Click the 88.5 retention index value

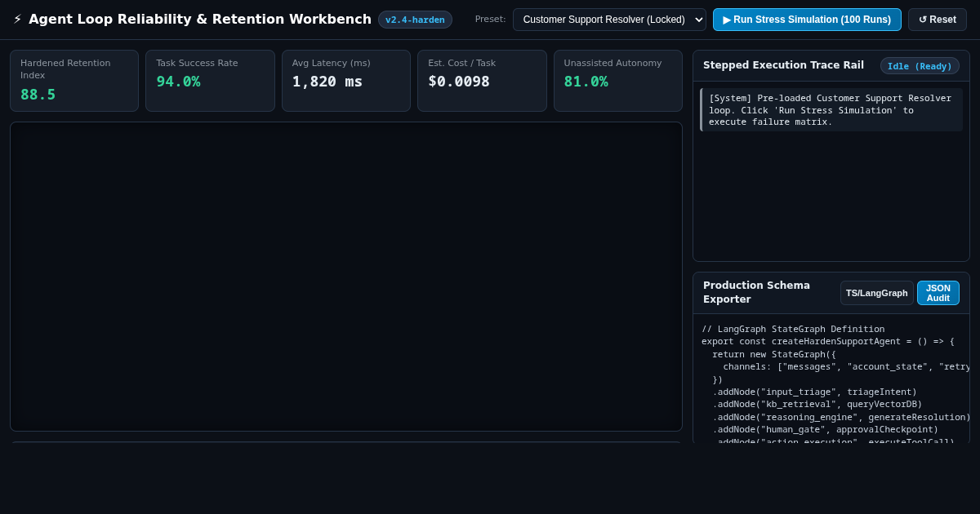pyautogui.click(x=38, y=95)
